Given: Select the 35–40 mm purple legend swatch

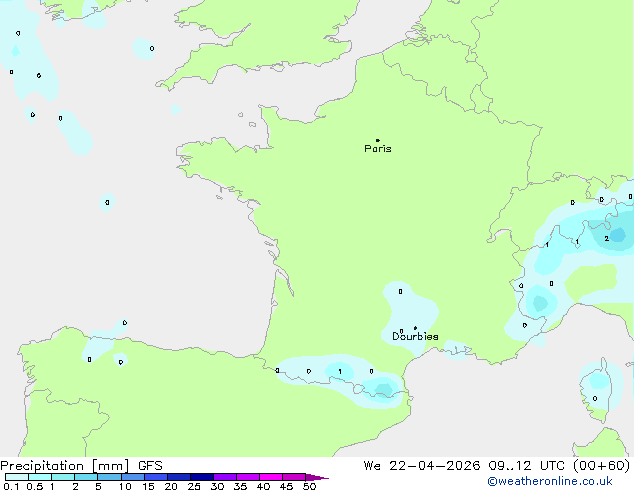Looking at the screenshot, I should (x=248, y=477).
